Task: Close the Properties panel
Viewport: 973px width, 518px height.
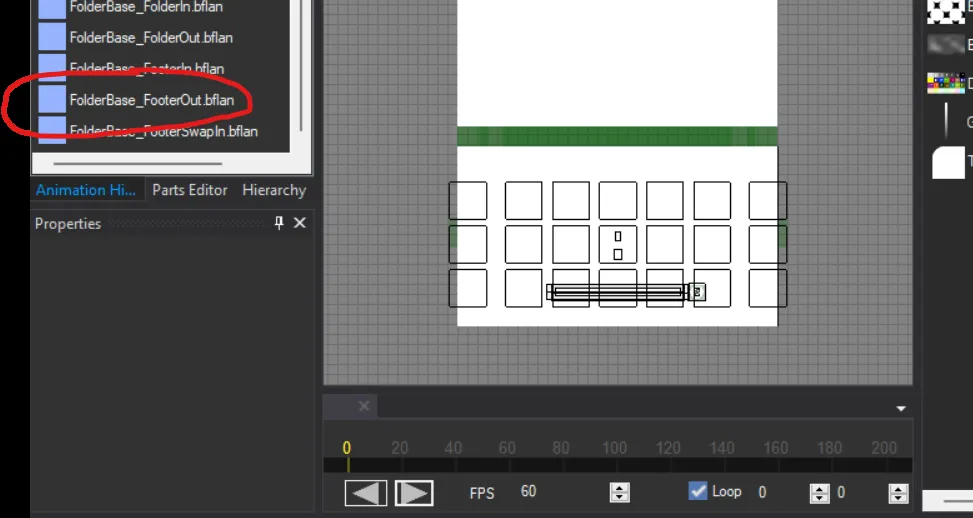Action: pos(299,223)
